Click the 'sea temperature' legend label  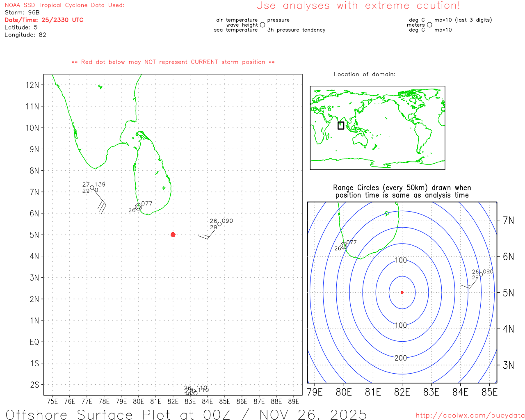tap(236, 30)
